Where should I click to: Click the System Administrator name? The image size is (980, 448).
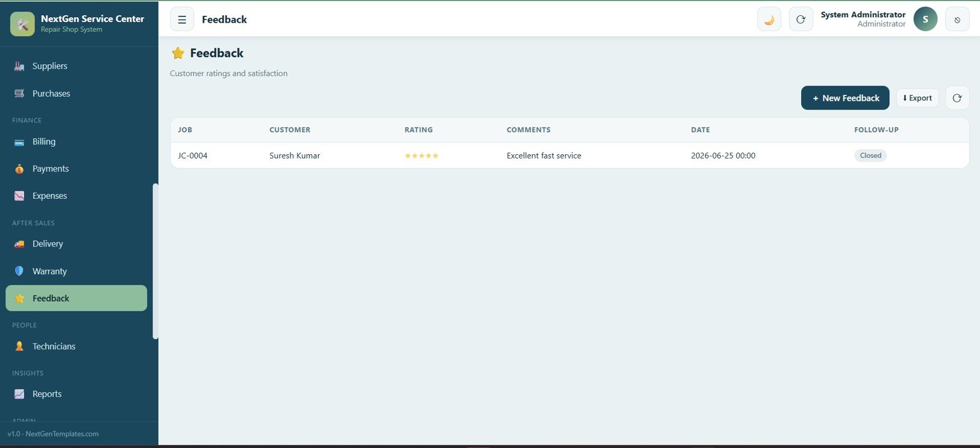pyautogui.click(x=863, y=15)
